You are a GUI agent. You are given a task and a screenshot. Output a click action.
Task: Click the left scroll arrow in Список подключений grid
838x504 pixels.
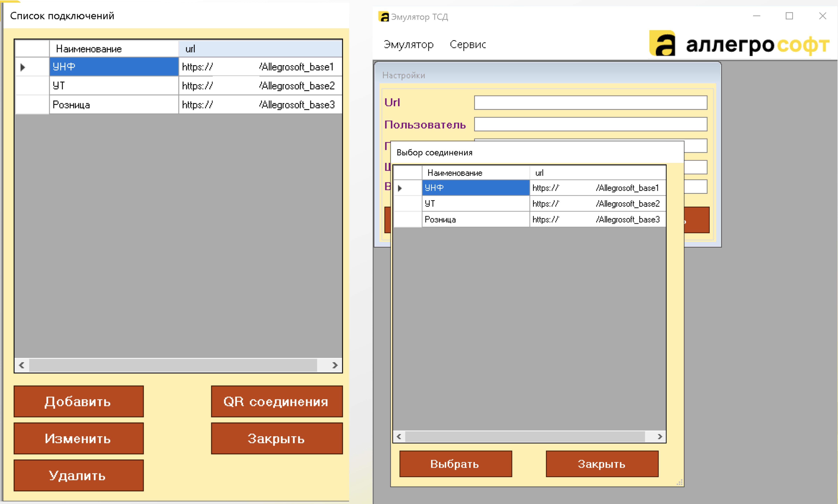[x=22, y=365]
